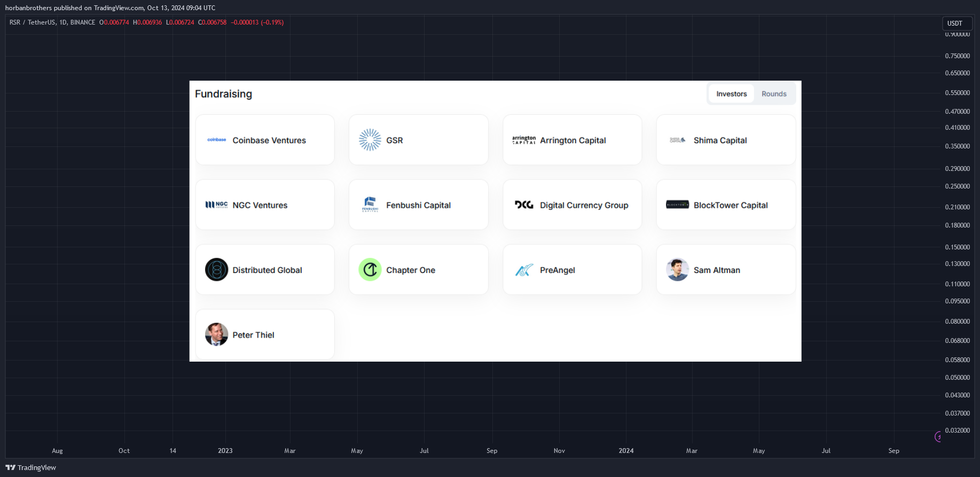Click the 0.210000 price axis label
Screen dimensions: 980x477
pos(957,207)
